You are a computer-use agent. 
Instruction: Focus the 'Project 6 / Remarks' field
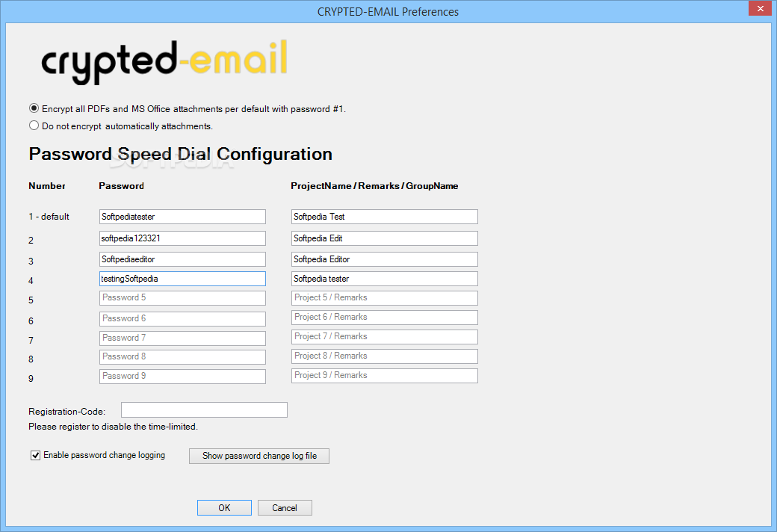[385, 318]
